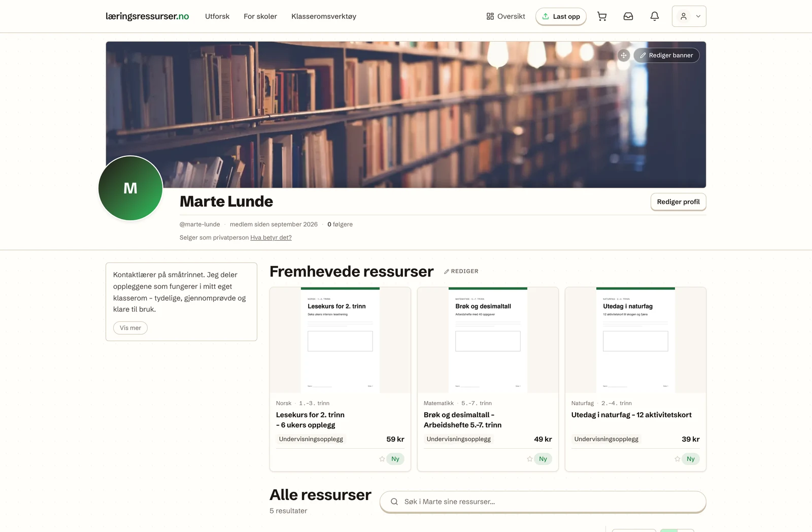
Task: Expand the bio with Vis mer
Action: click(130, 328)
